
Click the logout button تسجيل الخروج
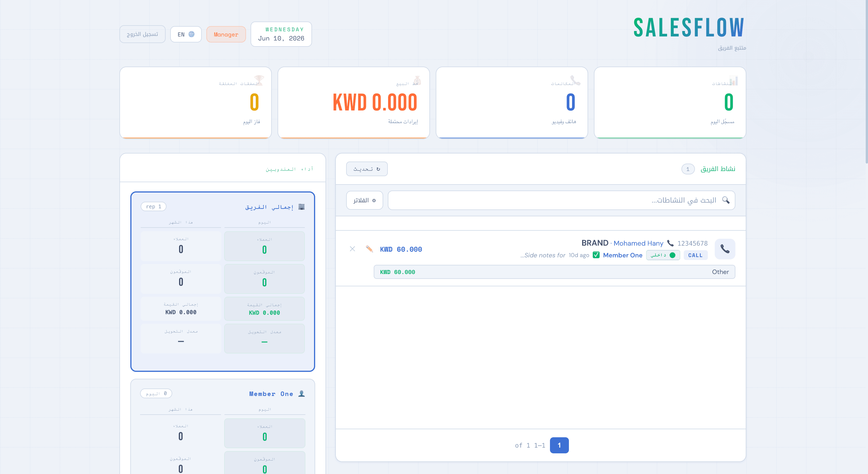[142, 34]
